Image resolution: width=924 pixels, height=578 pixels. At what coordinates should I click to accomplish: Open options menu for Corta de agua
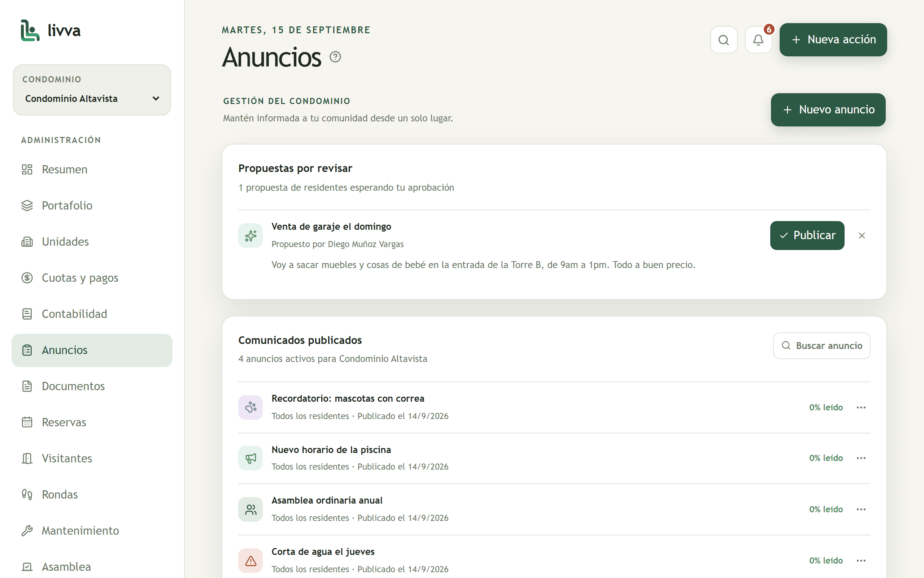click(x=861, y=560)
